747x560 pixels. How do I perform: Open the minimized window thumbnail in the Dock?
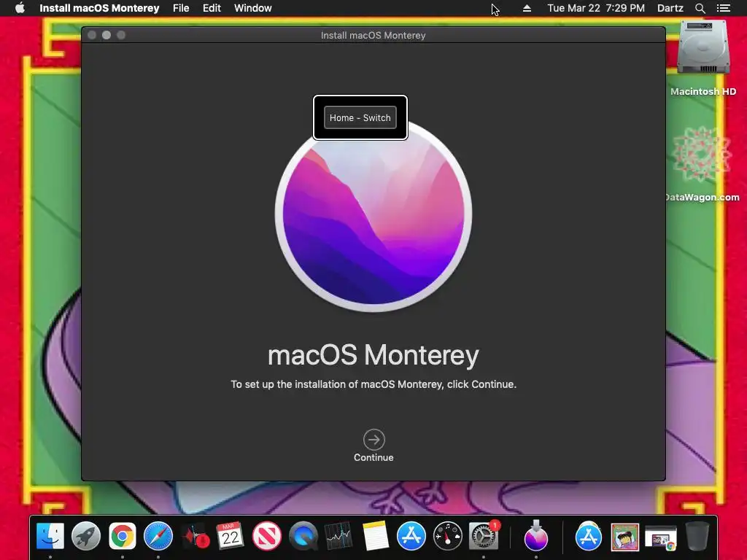coord(661,537)
